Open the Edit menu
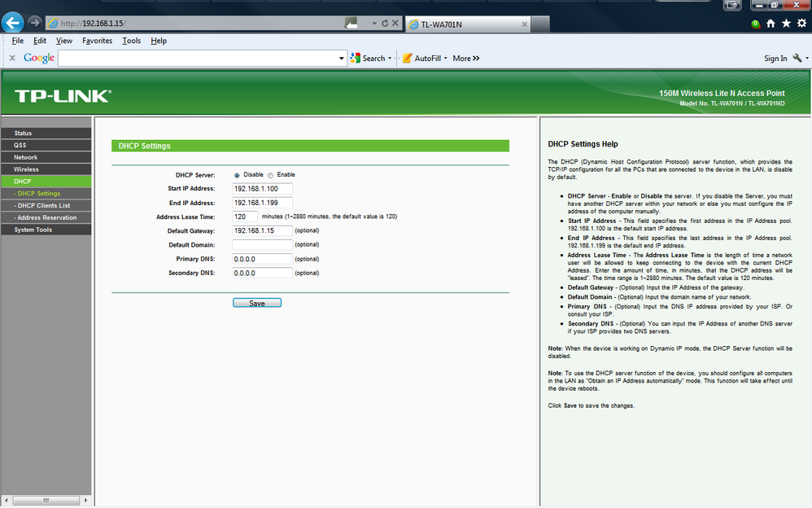Image resolution: width=812 pixels, height=508 pixels. [x=40, y=41]
